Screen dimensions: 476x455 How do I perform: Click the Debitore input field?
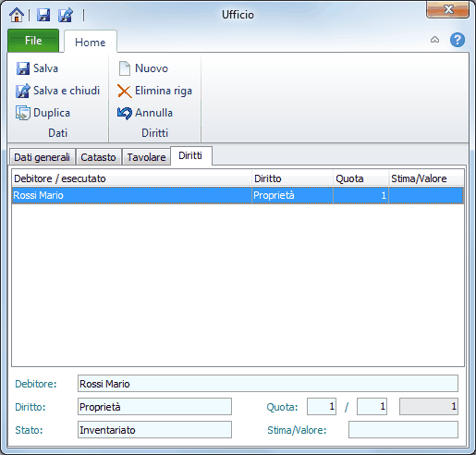pyautogui.click(x=268, y=384)
